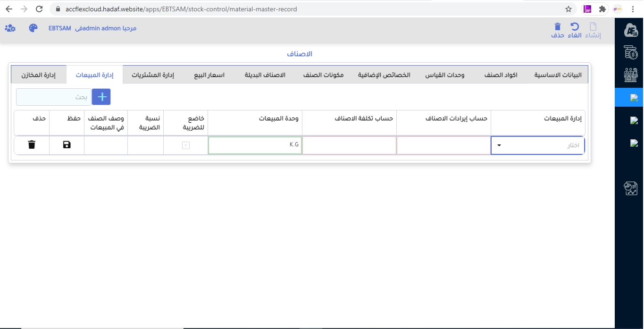This screenshot has height=329, width=644.
Task: Switch to اكواد الصنف tab
Action: coord(501,75)
